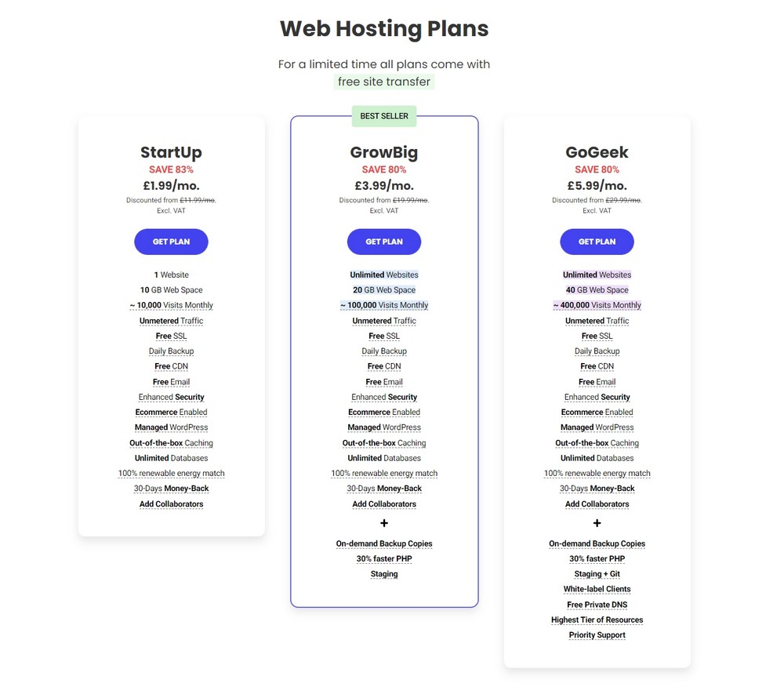Screen dimensions: 784x687
Task: Click GET PLAN button for GoGeek
Action: tap(597, 242)
